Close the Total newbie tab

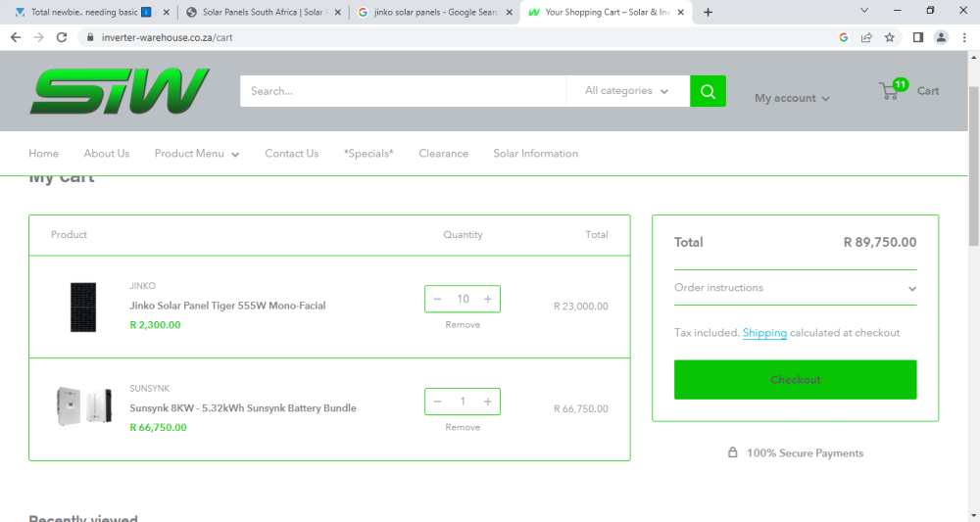(167, 12)
